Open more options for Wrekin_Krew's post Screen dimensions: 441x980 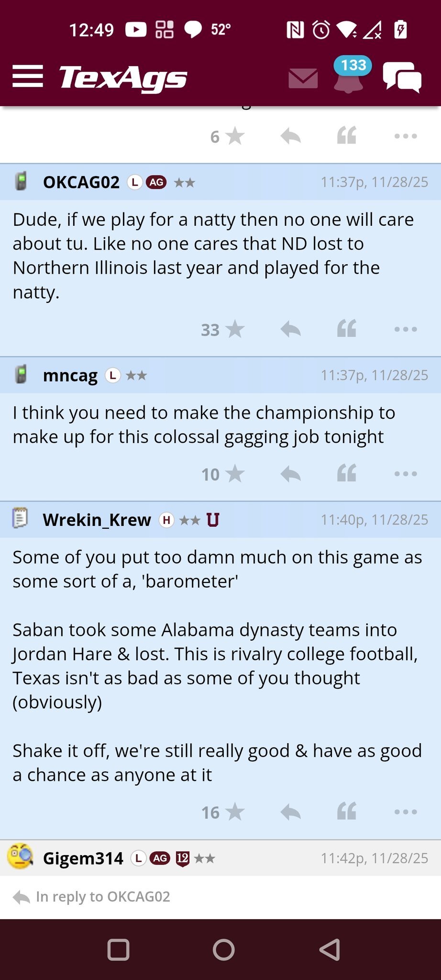pos(406,812)
